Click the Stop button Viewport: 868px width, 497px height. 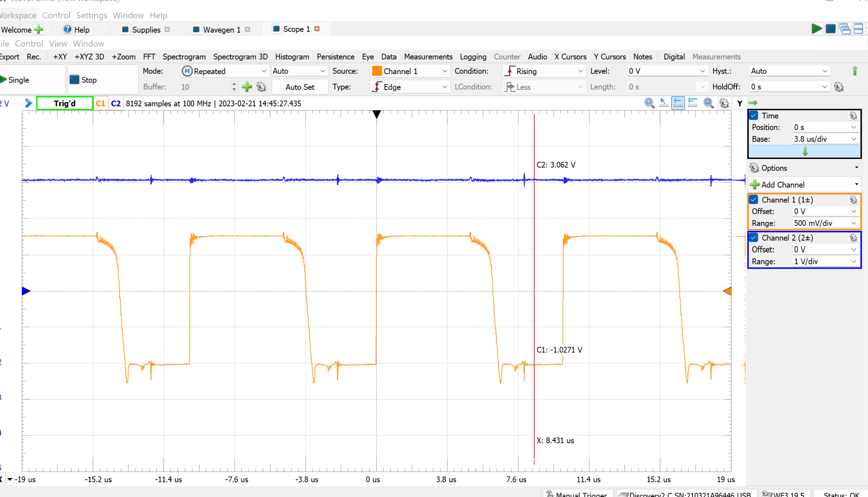point(103,80)
